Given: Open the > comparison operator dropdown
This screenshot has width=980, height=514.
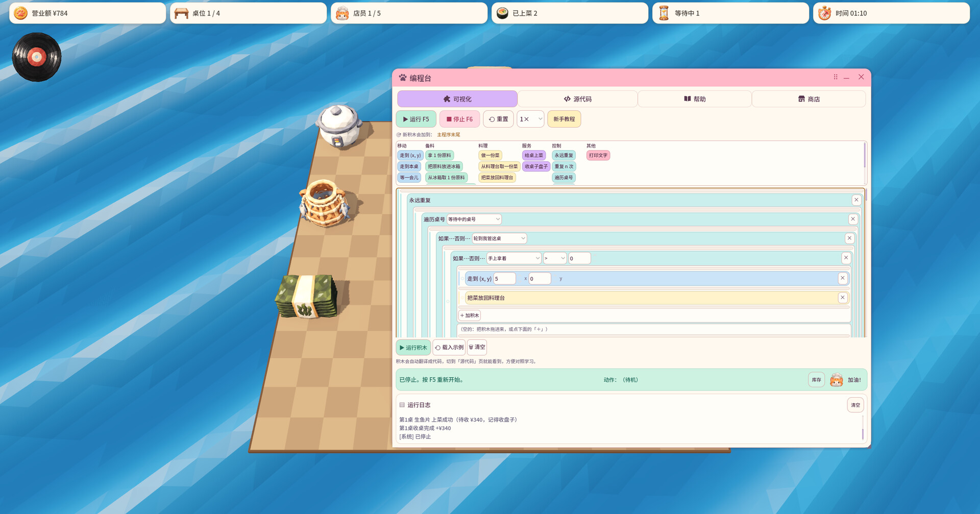Looking at the screenshot, I should coord(555,258).
